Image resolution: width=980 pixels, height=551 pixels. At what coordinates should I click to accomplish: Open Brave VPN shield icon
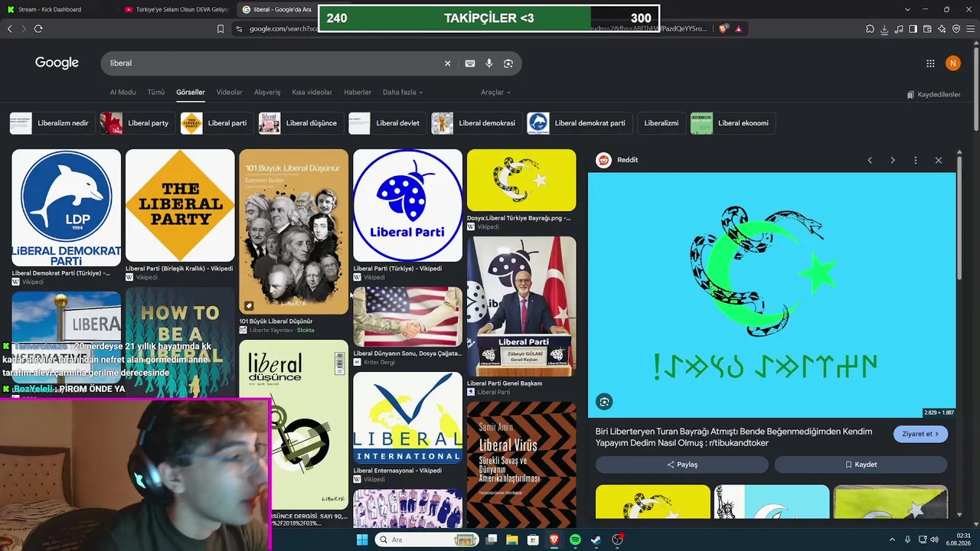pyautogui.click(x=956, y=29)
